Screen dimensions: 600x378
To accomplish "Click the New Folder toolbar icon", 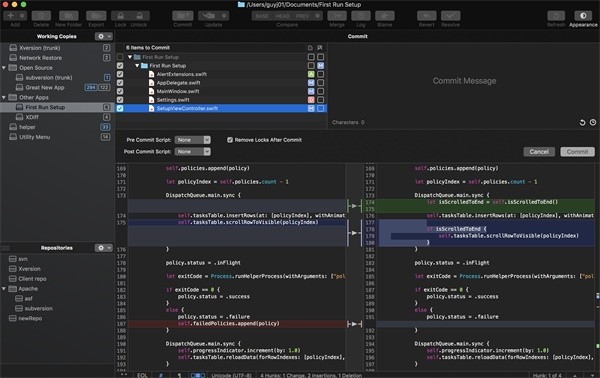I will (68, 16).
